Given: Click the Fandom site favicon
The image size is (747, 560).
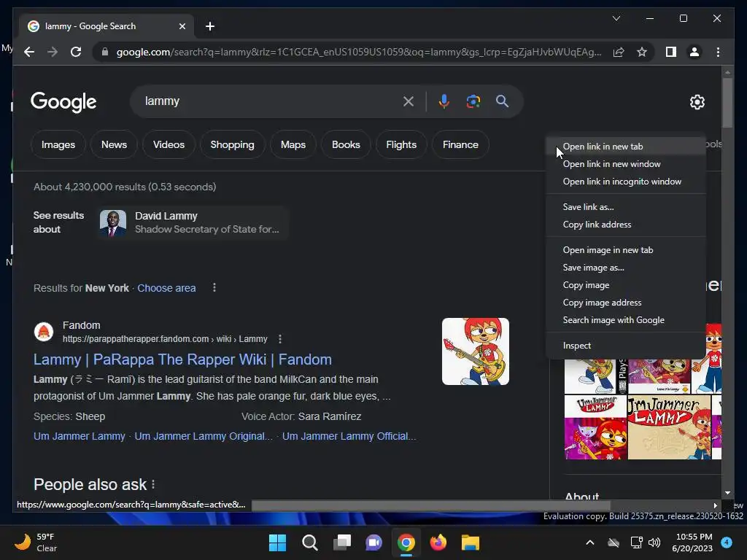Looking at the screenshot, I should (x=44, y=332).
